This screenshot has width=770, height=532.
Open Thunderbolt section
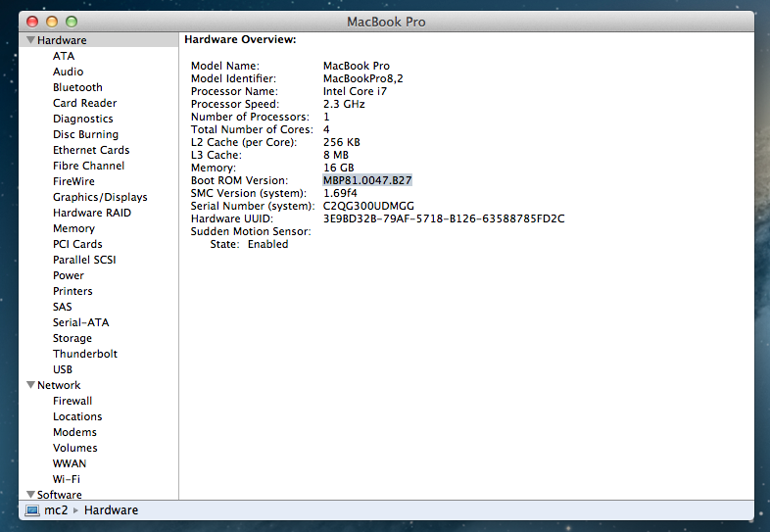tap(85, 354)
